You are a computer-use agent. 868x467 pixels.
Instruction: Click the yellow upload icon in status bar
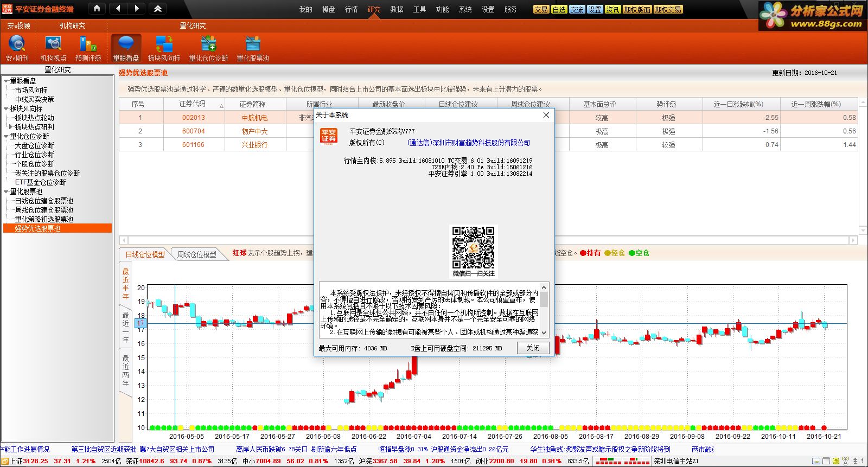click(836, 461)
